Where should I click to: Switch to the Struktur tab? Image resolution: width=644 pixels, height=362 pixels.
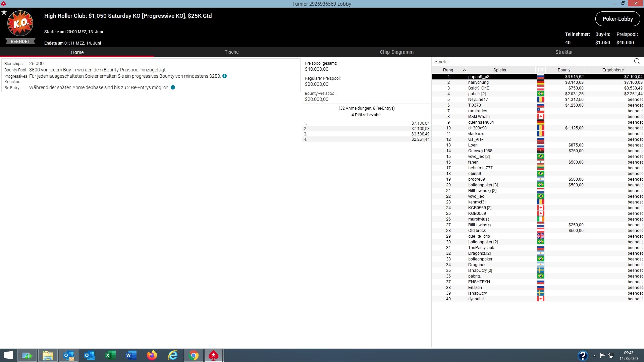point(564,52)
